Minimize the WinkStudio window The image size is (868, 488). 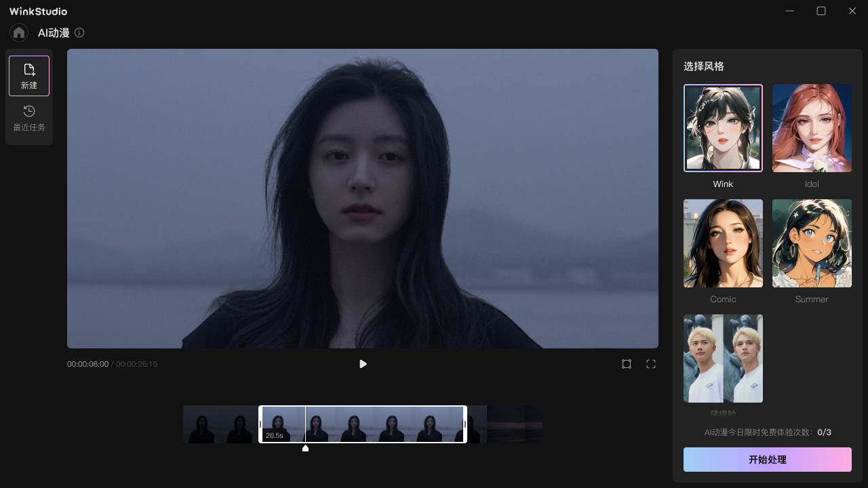(x=789, y=11)
